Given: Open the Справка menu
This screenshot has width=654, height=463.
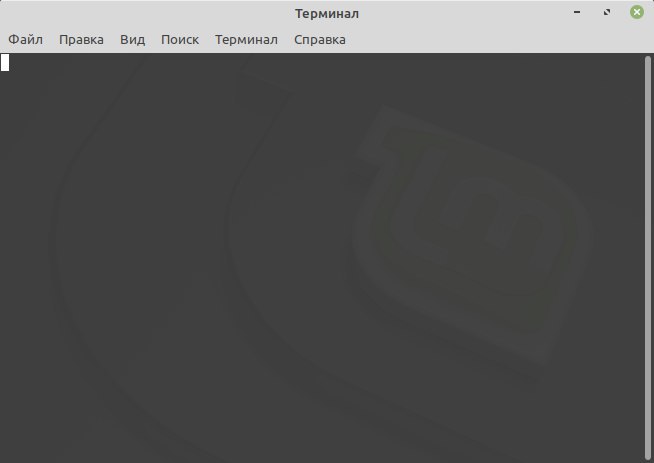Looking at the screenshot, I should [x=320, y=40].
